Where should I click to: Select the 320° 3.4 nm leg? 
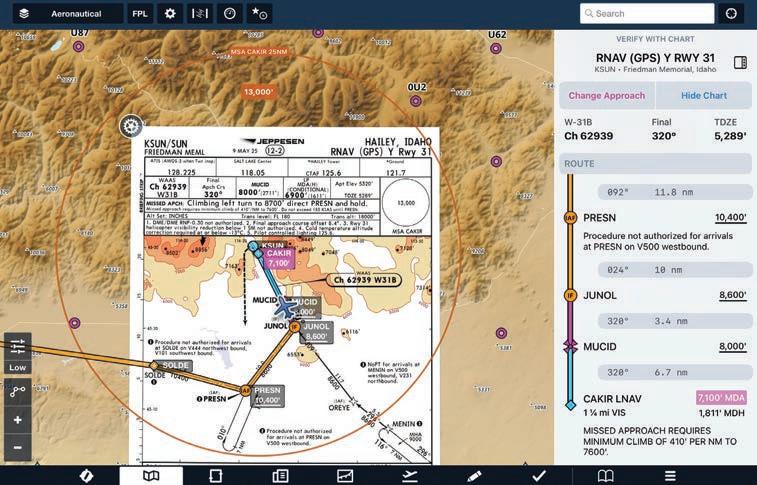(x=674, y=321)
